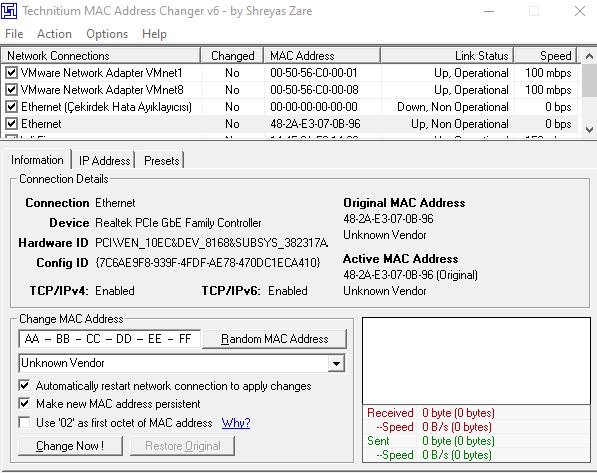
Task: Click the Change Now ! button
Action: point(70,446)
